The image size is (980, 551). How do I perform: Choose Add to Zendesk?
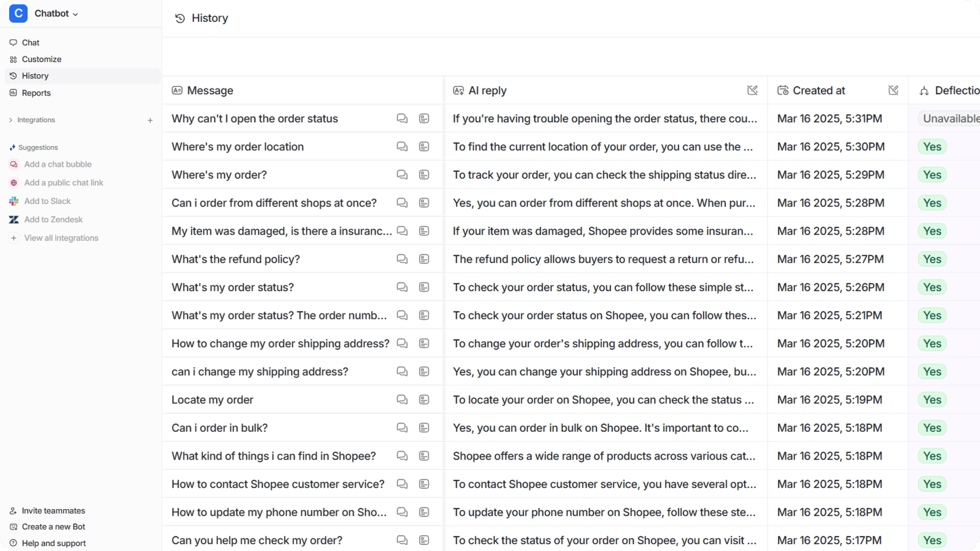[53, 219]
